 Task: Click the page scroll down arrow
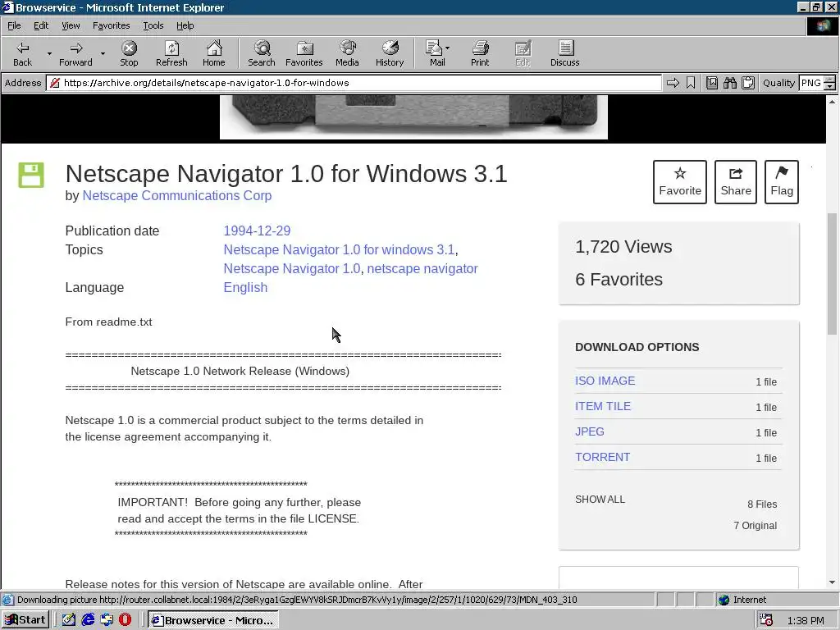click(x=832, y=582)
